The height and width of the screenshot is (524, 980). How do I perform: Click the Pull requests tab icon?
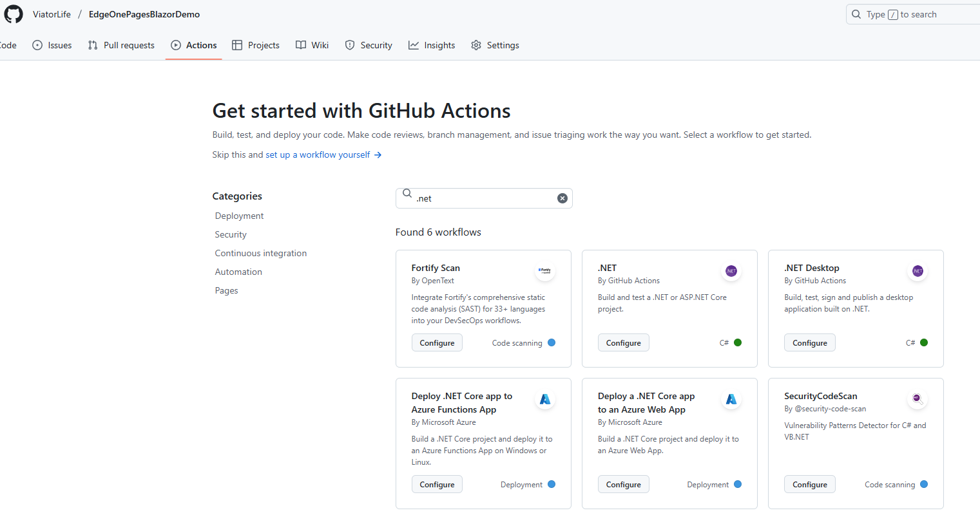point(93,45)
